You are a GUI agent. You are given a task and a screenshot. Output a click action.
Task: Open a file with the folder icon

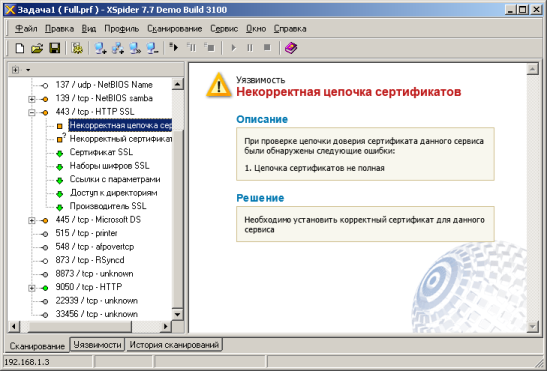[x=37, y=48]
